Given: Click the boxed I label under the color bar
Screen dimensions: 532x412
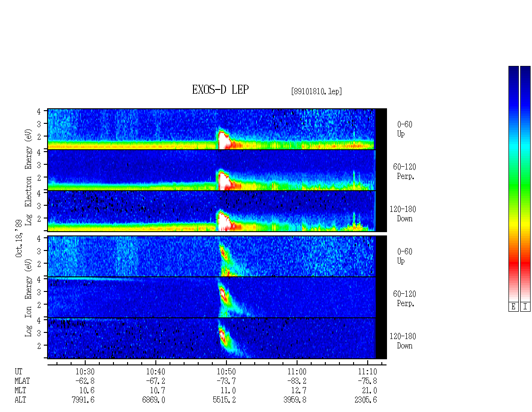Looking at the screenshot, I should click(525, 307).
